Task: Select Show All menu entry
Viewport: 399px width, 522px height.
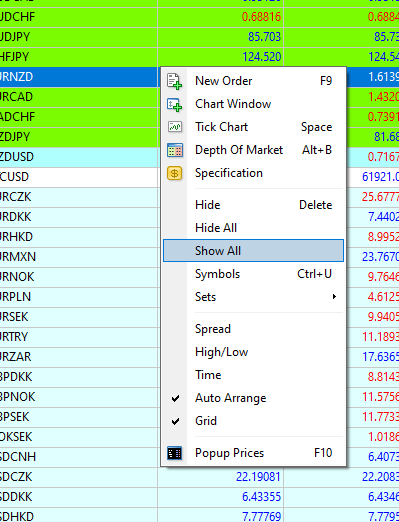Action: pyautogui.click(x=253, y=251)
